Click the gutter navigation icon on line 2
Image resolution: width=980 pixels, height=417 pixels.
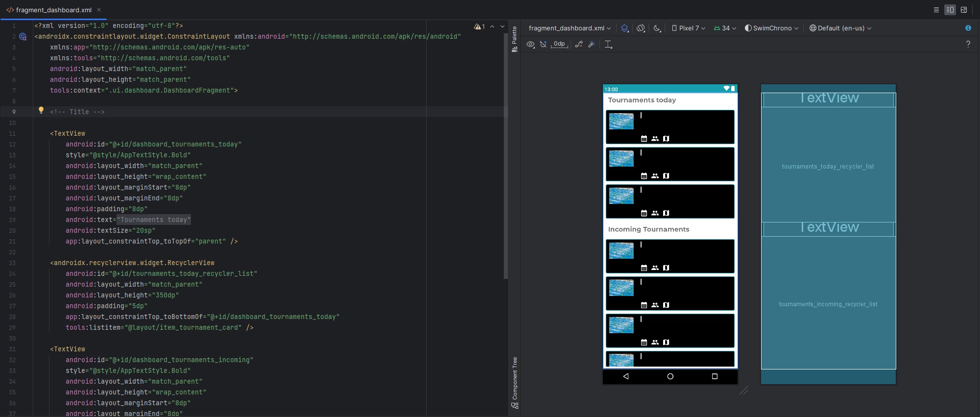coord(23,37)
